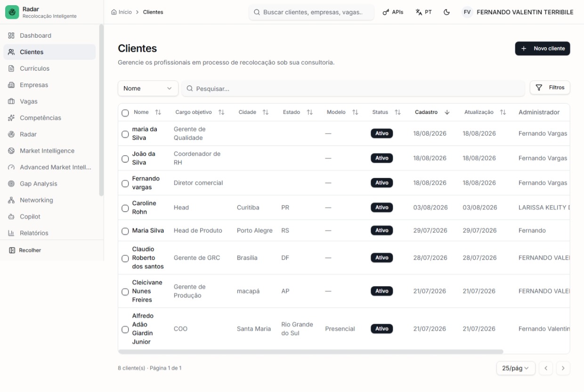Focus the global search field
The width and height of the screenshot is (584, 392).
(311, 12)
